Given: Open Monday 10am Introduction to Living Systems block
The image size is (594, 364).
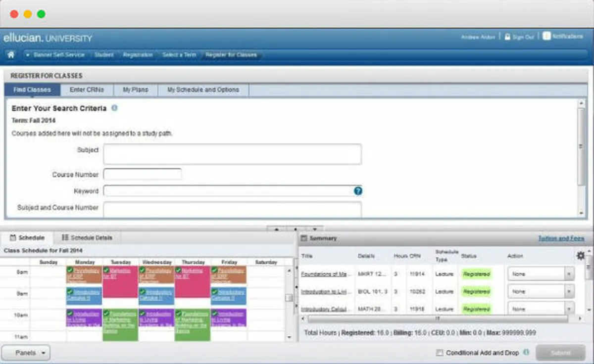Looking at the screenshot, I should [x=84, y=318].
